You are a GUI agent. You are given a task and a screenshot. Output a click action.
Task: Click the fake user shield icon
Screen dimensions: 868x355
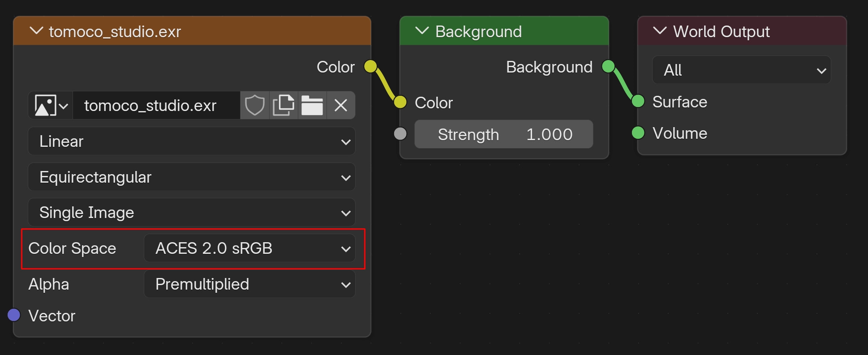click(x=255, y=106)
